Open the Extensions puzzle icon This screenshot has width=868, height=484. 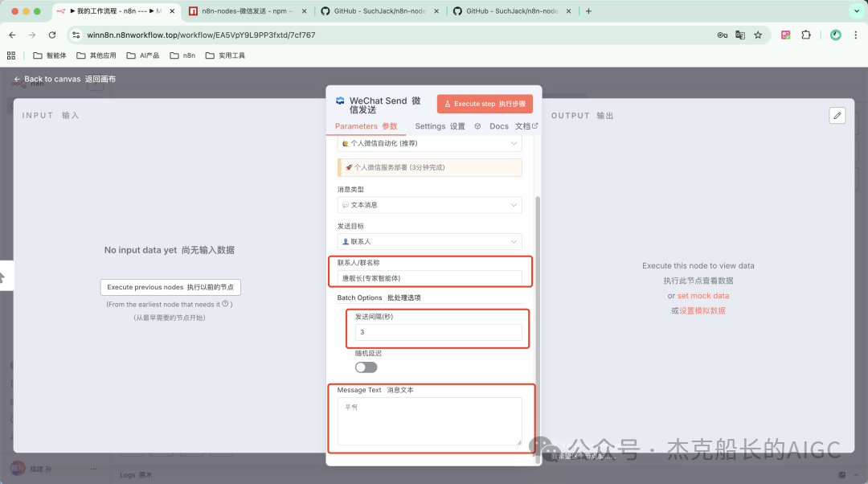click(806, 35)
